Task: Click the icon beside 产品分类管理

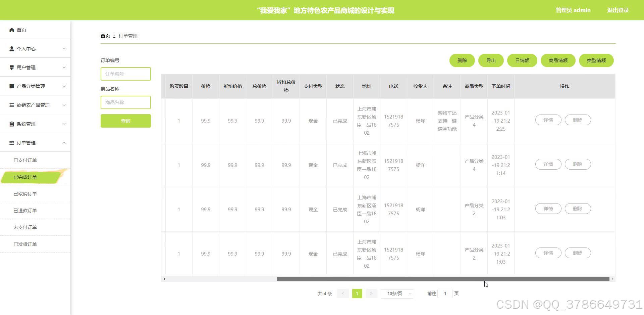Action: point(12,86)
